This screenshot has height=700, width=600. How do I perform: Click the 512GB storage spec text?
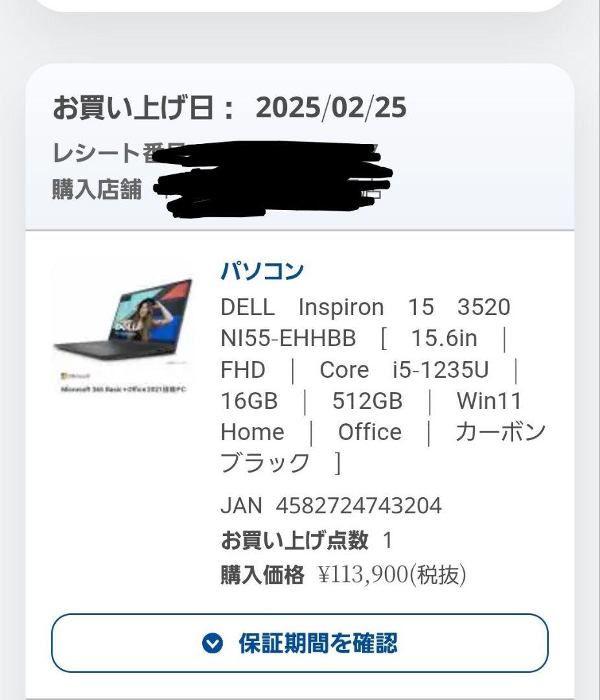(x=365, y=401)
